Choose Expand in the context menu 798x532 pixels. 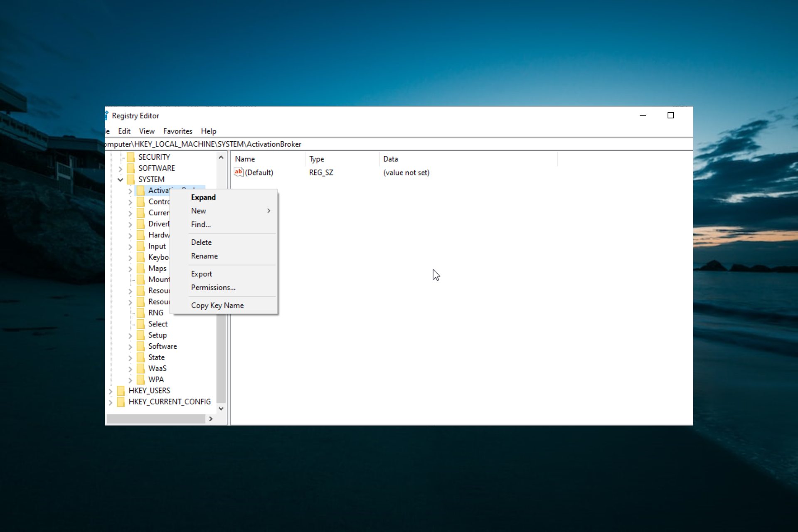click(224, 197)
